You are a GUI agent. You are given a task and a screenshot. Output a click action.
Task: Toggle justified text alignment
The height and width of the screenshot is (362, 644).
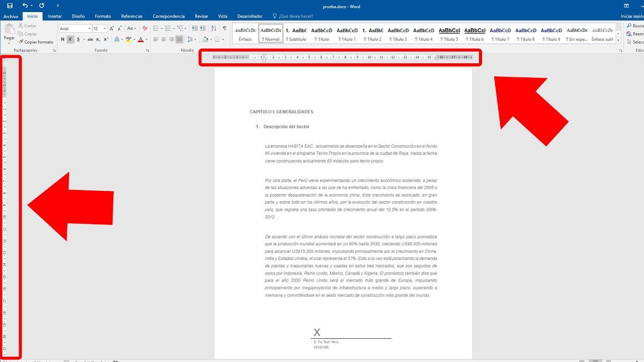pos(180,39)
